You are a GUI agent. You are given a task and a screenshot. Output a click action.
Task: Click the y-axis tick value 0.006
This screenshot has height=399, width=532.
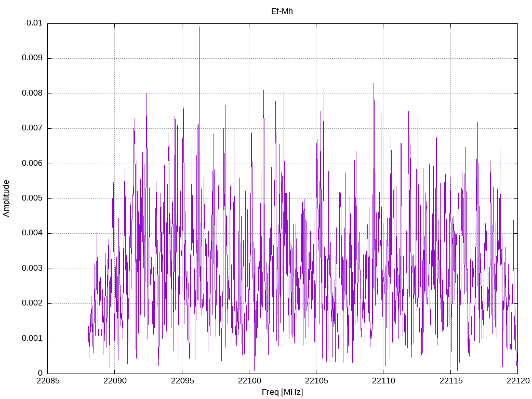[32, 163]
